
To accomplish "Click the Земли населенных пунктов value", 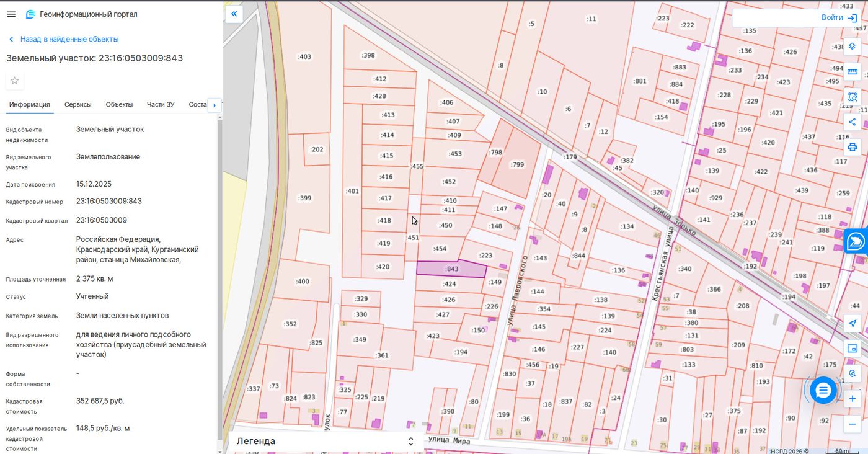I will pyautogui.click(x=122, y=316).
